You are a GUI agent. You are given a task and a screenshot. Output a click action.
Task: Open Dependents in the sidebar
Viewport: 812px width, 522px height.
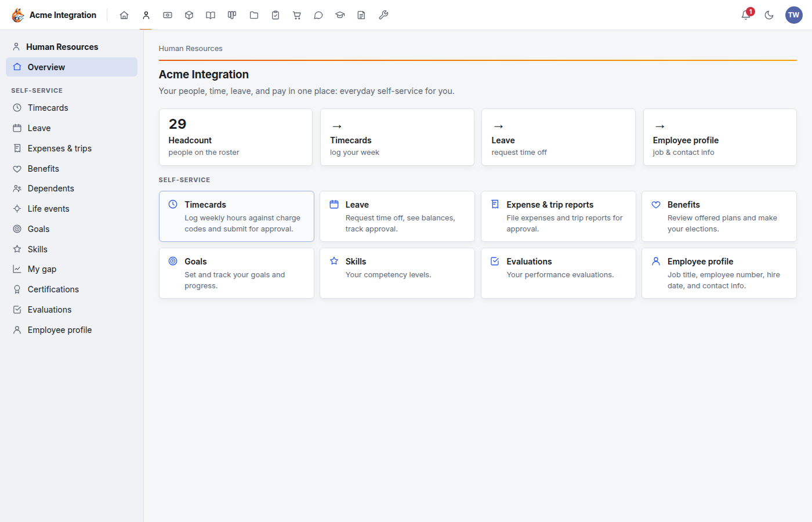(x=71, y=188)
